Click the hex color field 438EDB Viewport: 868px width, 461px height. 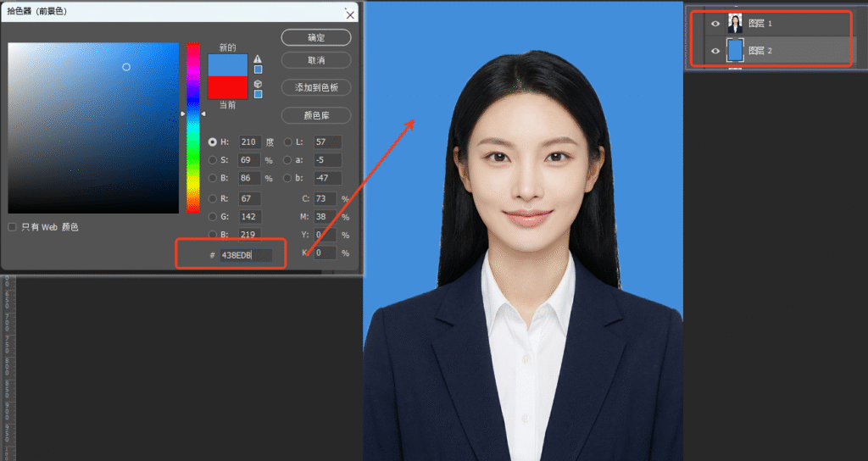coord(246,255)
